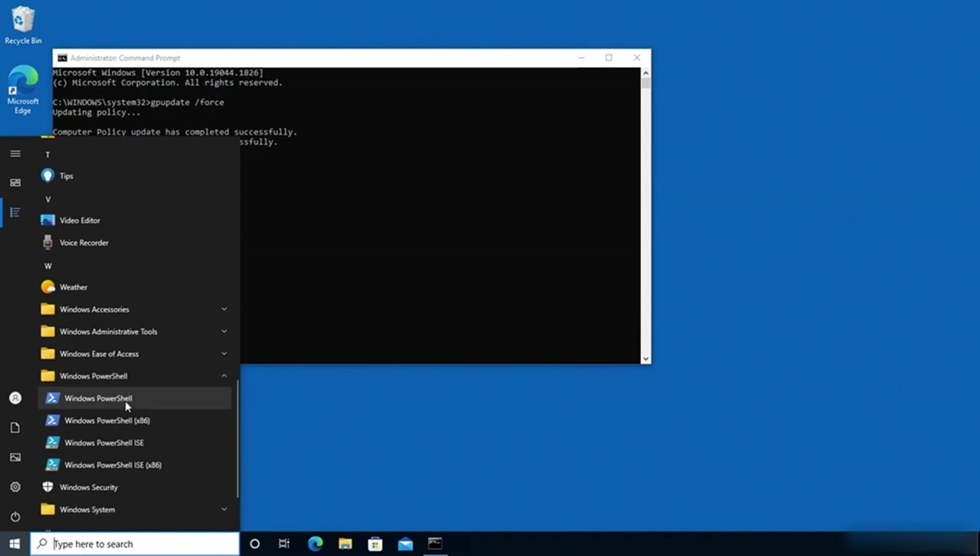The width and height of the screenshot is (980, 556).
Task: Click the Type here to search box
Action: 135,544
